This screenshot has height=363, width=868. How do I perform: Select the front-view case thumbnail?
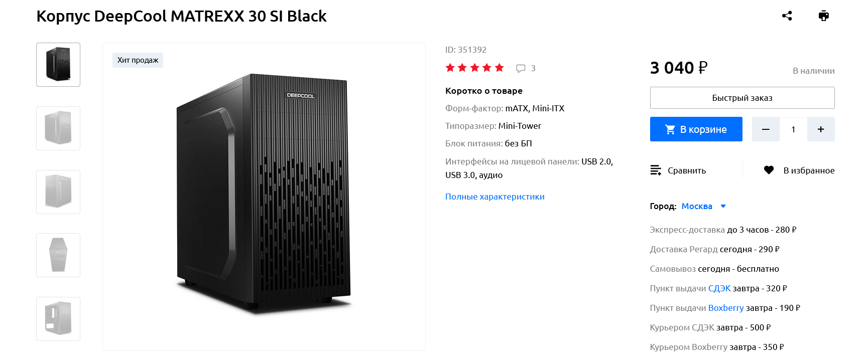(x=58, y=255)
